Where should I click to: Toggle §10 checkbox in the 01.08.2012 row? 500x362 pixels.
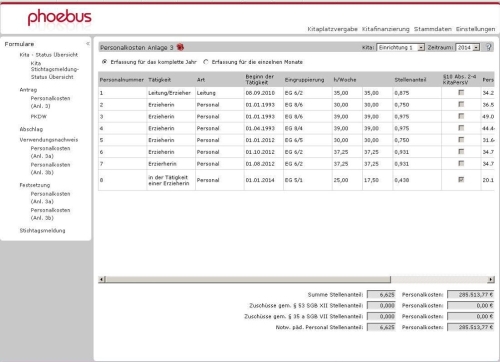(x=461, y=163)
